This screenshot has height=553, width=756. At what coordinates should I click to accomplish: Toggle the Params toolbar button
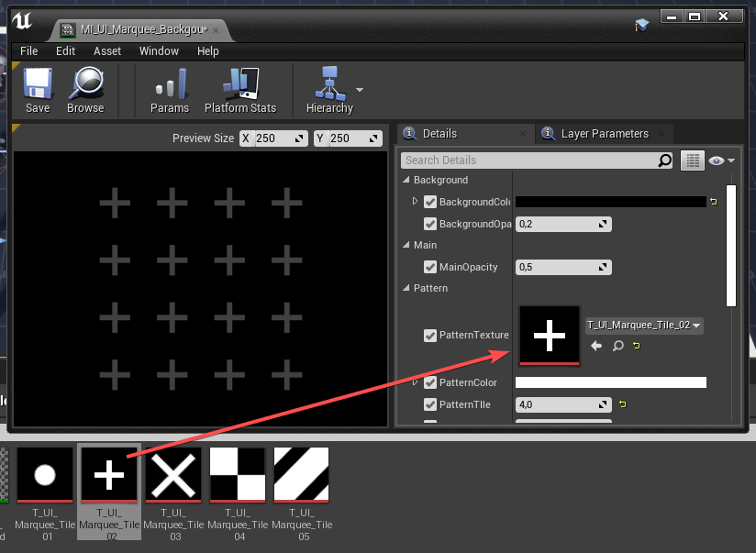[170, 91]
